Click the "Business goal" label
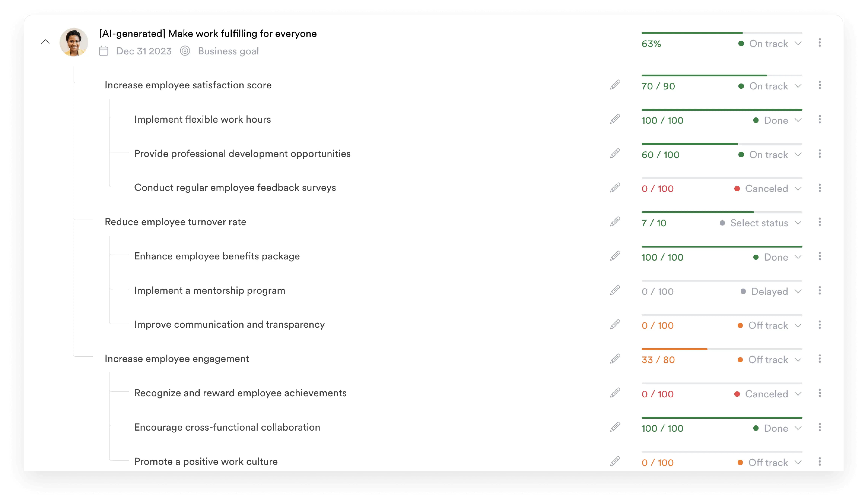Screen dimensions: 868x504 tap(228, 51)
